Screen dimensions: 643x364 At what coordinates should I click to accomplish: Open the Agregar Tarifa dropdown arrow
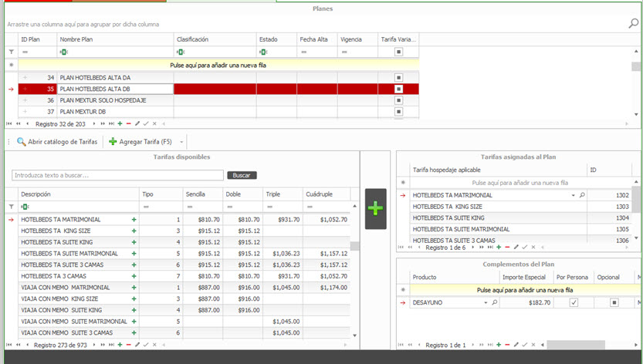[x=181, y=142]
